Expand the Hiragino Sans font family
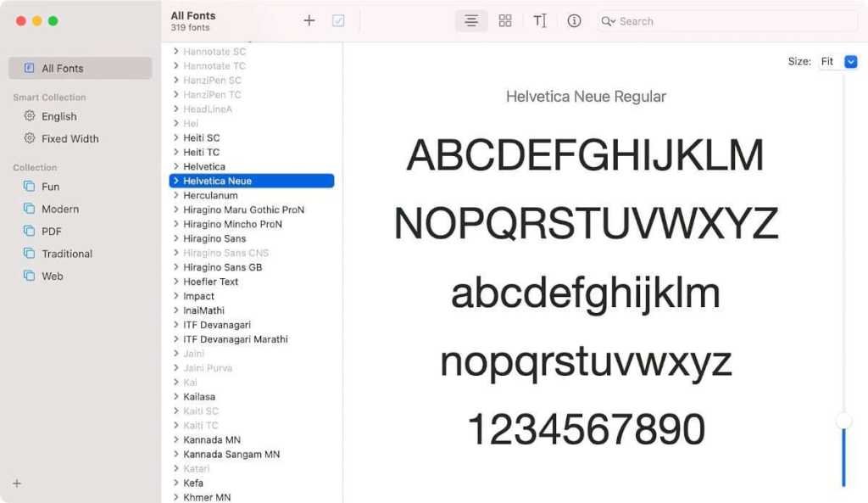The height and width of the screenshot is (503, 868). [x=176, y=238]
